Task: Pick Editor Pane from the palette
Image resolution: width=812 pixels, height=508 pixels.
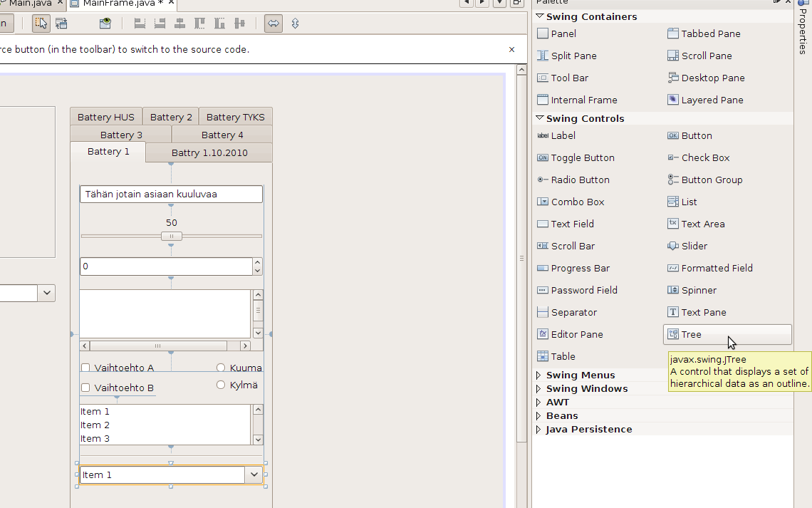Action: click(570, 335)
